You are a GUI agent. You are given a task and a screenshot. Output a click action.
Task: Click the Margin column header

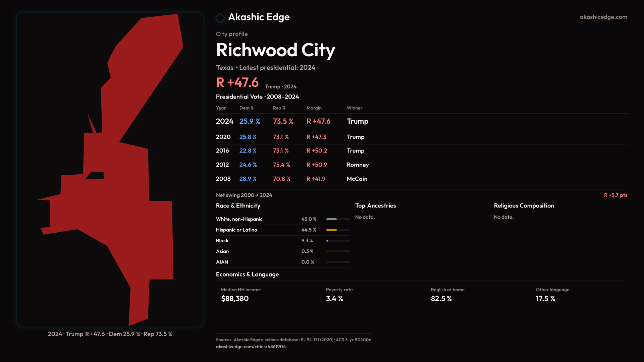[314, 108]
